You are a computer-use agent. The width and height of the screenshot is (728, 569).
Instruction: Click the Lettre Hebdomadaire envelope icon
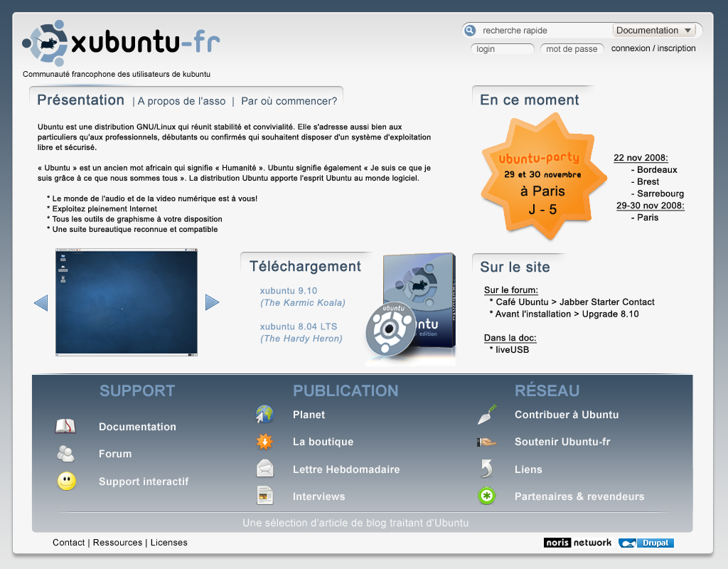click(x=264, y=469)
